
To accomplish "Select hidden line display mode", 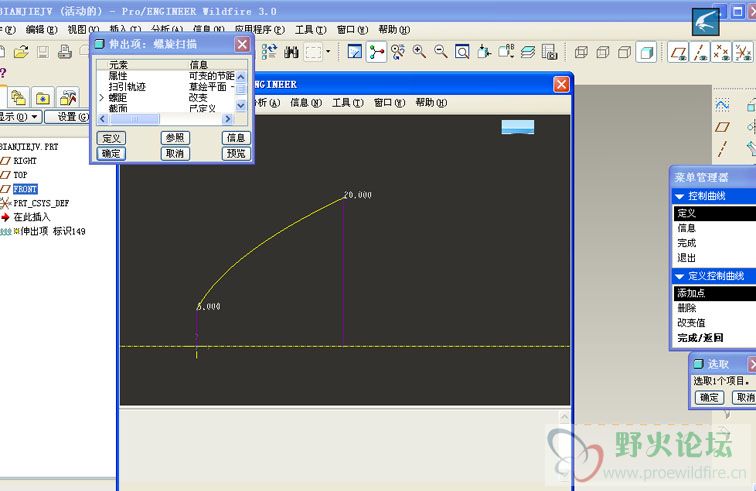I will 603,52.
